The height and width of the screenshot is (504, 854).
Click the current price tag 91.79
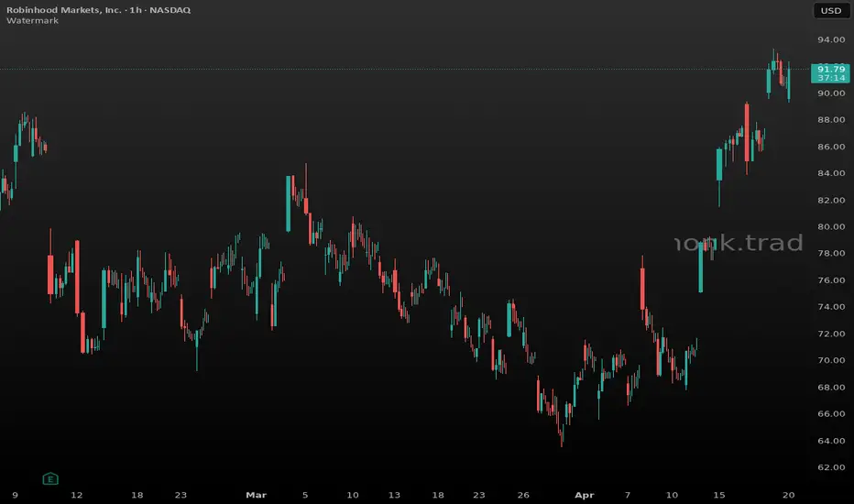click(830, 69)
